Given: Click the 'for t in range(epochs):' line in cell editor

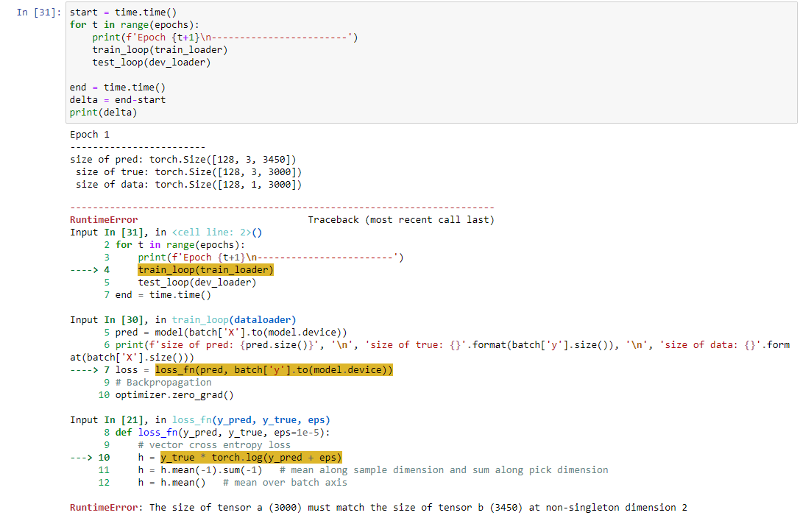Looking at the screenshot, I should [x=134, y=25].
